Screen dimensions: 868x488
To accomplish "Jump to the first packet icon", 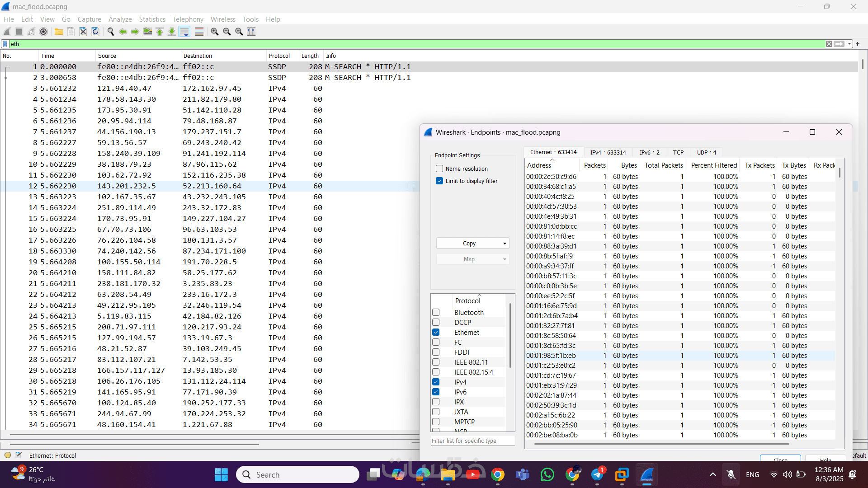I will point(160,32).
